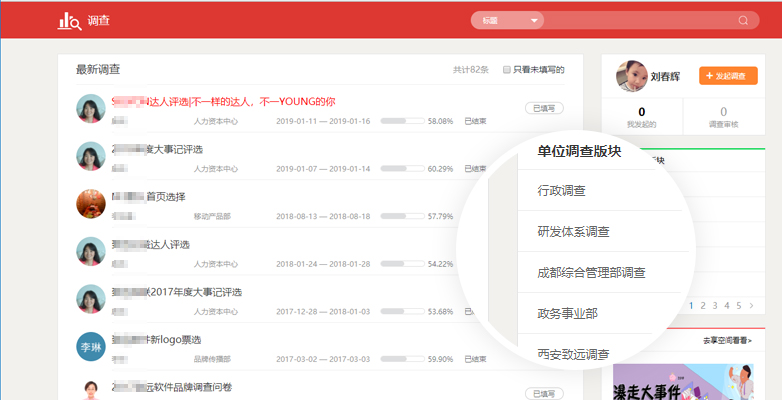This screenshot has height=400, width=782.
Task: Click avatar beside 2017年度大事记评选 survey
Action: click(91, 300)
